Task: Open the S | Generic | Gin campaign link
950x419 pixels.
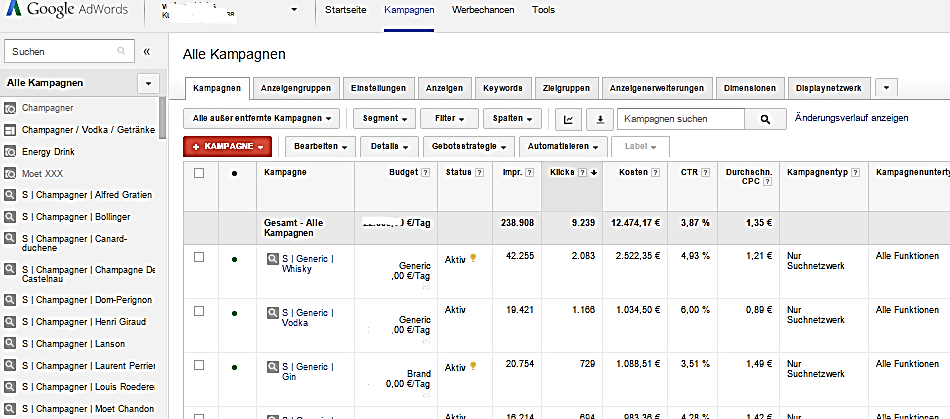Action: click(x=308, y=371)
